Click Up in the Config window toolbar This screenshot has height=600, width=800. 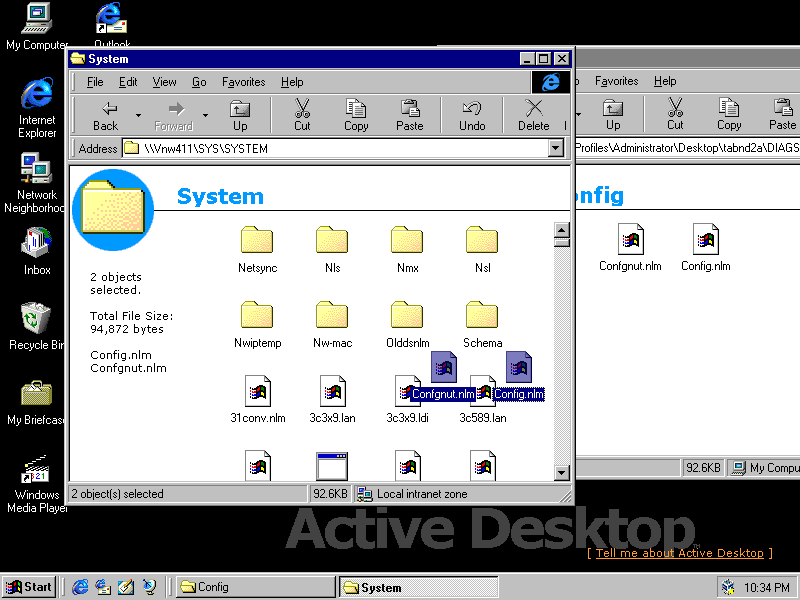coord(613,115)
